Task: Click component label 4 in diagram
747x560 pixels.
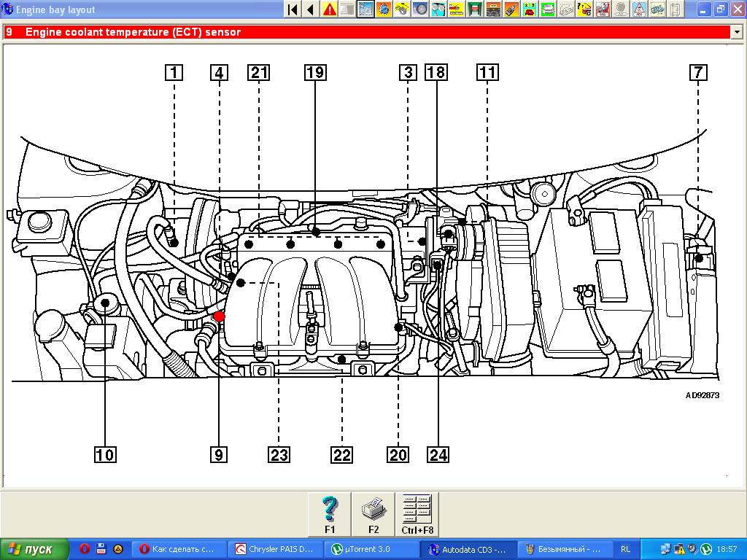Action: pos(219,72)
